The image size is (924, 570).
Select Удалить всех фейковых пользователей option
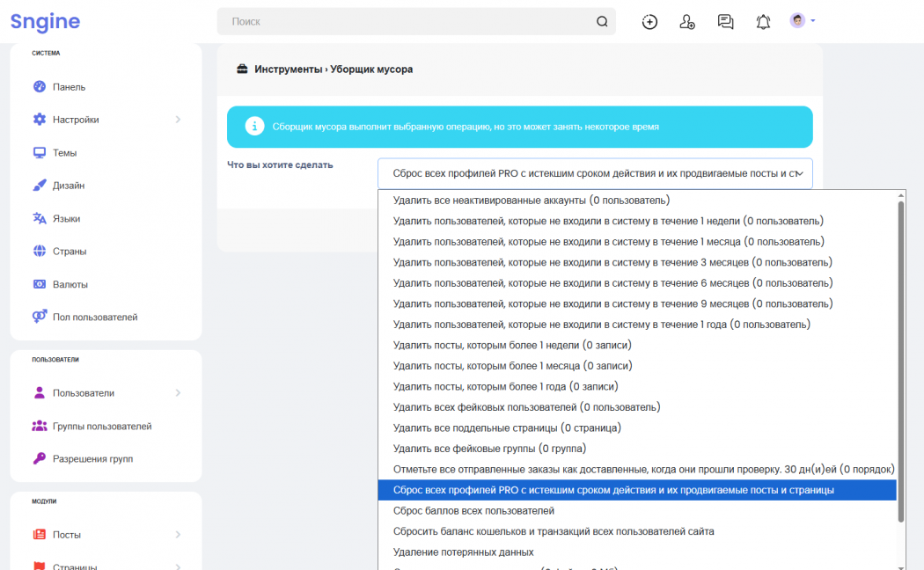526,407
